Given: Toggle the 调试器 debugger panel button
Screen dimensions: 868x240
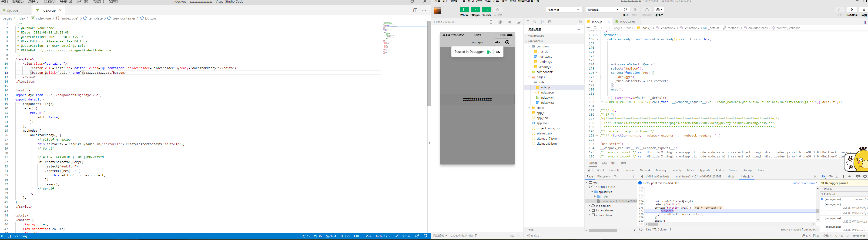Looking at the screenshot, I should tap(486, 10).
